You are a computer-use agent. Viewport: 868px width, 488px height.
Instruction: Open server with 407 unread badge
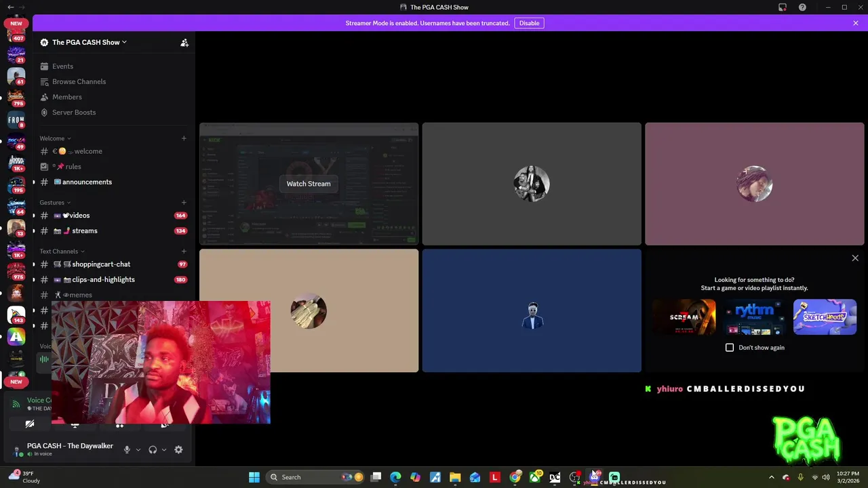coord(16,34)
